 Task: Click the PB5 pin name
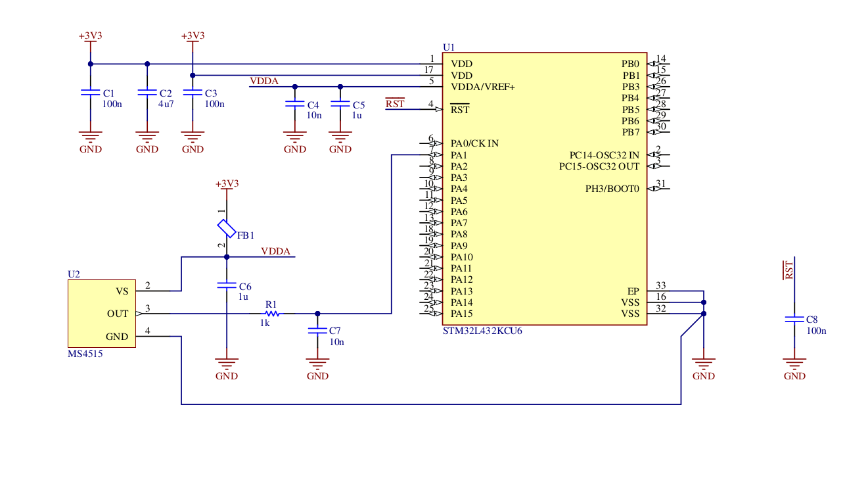coord(631,109)
